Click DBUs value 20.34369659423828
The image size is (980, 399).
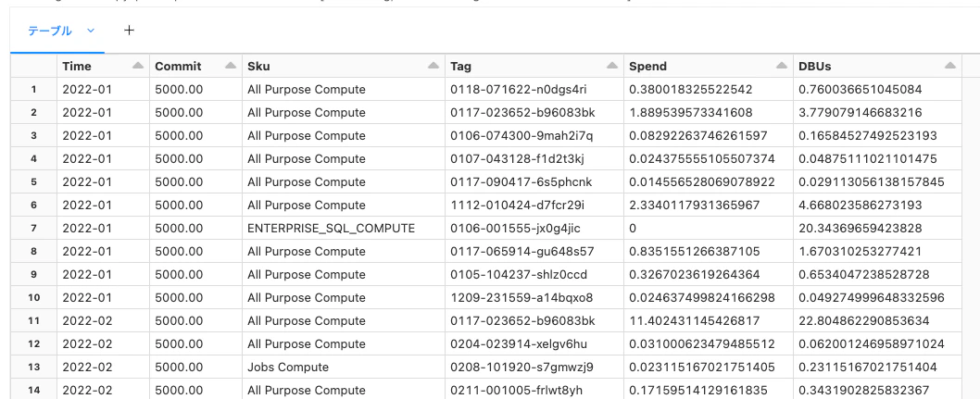(860, 229)
